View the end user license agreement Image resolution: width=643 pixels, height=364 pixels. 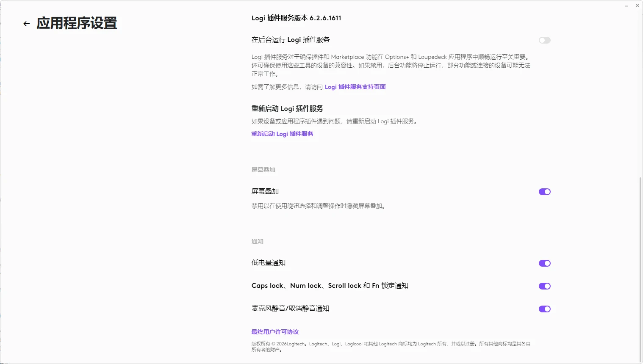pos(274,331)
